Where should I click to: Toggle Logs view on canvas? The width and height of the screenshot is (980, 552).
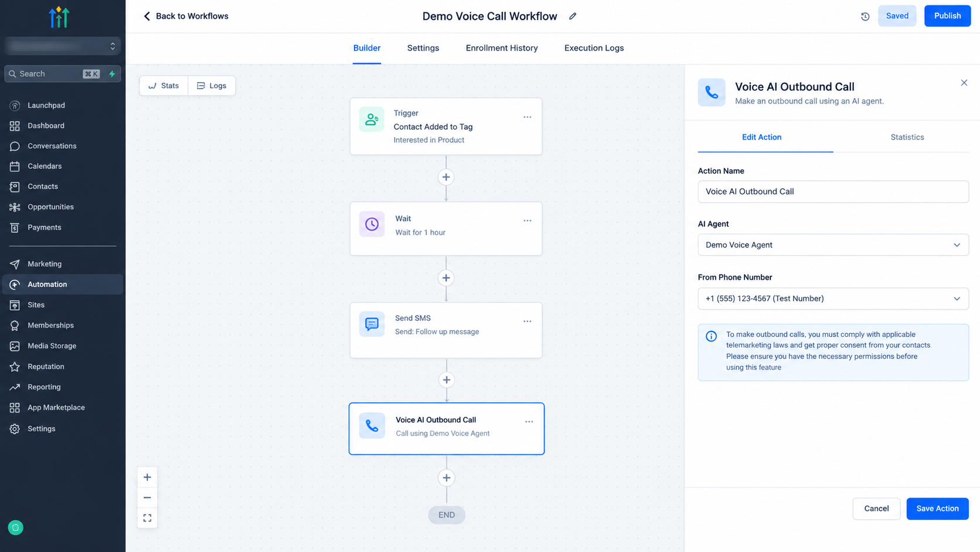tap(212, 86)
